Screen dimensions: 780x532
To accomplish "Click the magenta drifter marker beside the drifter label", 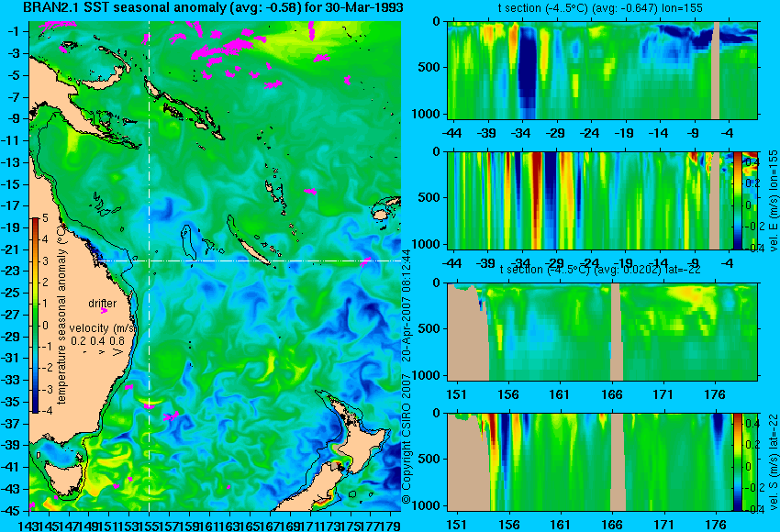I will tap(104, 311).
